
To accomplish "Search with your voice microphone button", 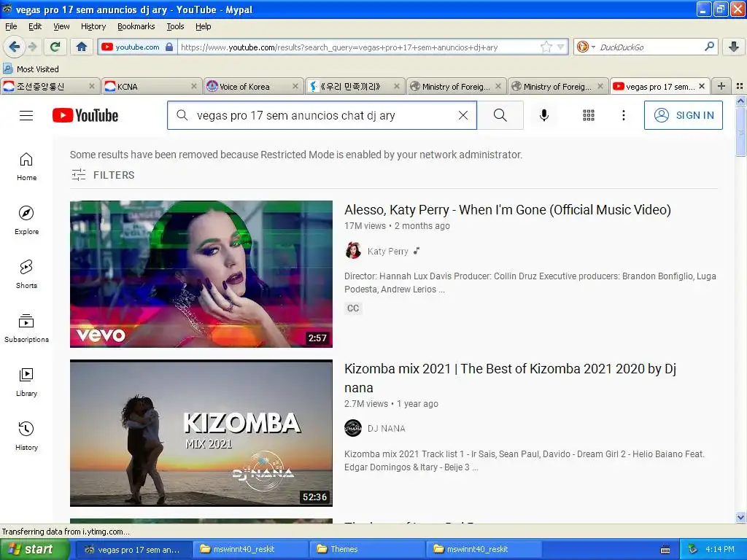I will (544, 115).
